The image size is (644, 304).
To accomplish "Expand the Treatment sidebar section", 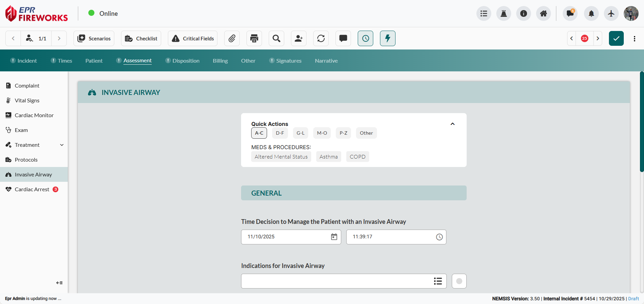I will point(62,145).
